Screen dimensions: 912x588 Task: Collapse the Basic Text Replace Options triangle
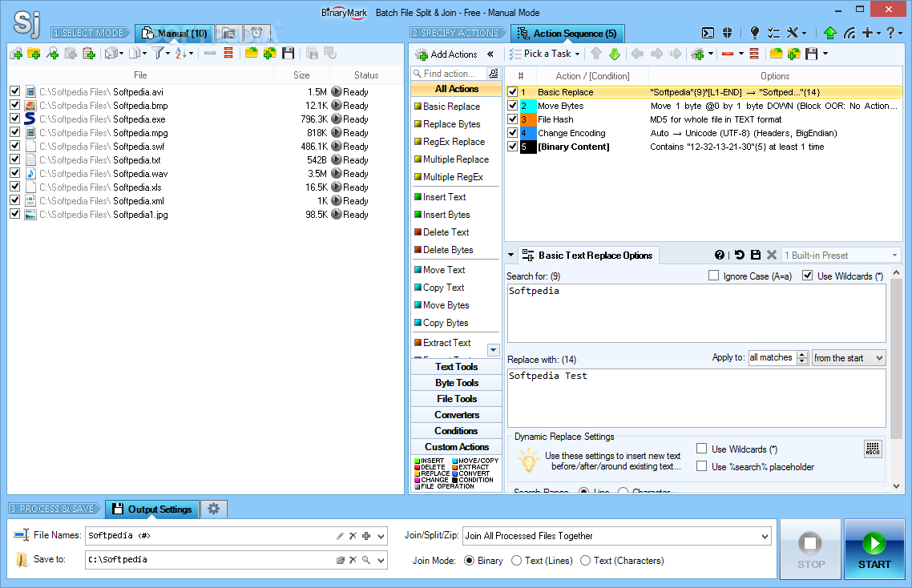[510, 256]
